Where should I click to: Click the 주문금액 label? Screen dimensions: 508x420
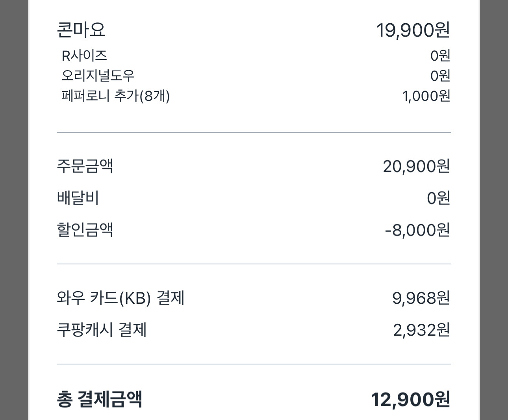pos(85,166)
